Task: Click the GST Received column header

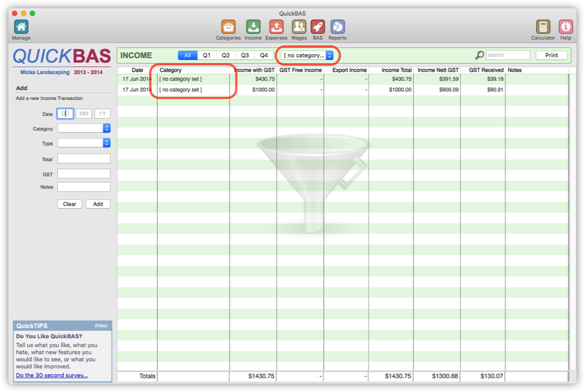Action: [x=483, y=70]
